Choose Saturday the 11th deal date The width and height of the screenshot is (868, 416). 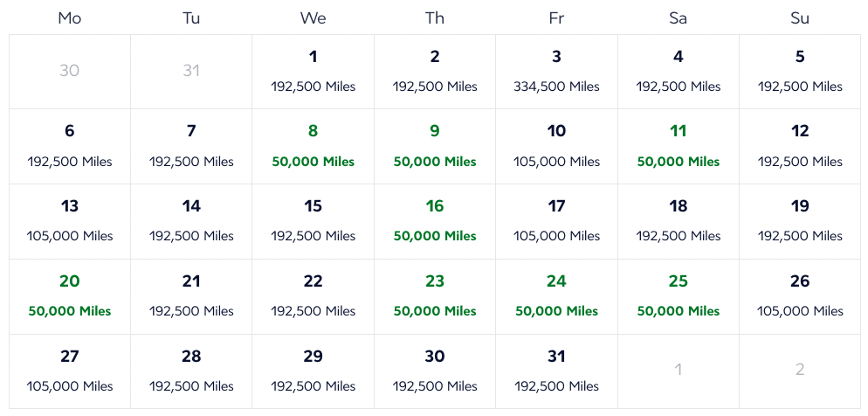coord(679,146)
